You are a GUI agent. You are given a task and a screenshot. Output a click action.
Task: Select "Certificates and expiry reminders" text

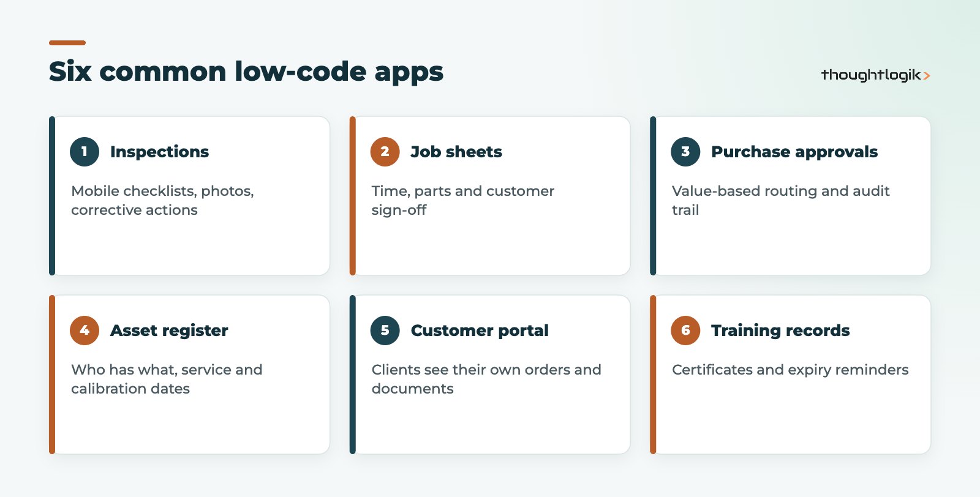pos(790,370)
